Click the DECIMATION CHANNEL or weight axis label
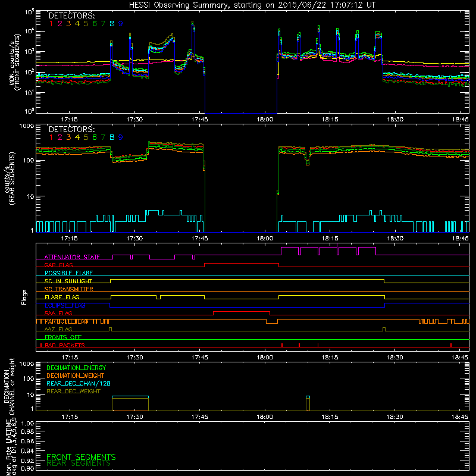The image size is (476, 476). coord(9,386)
